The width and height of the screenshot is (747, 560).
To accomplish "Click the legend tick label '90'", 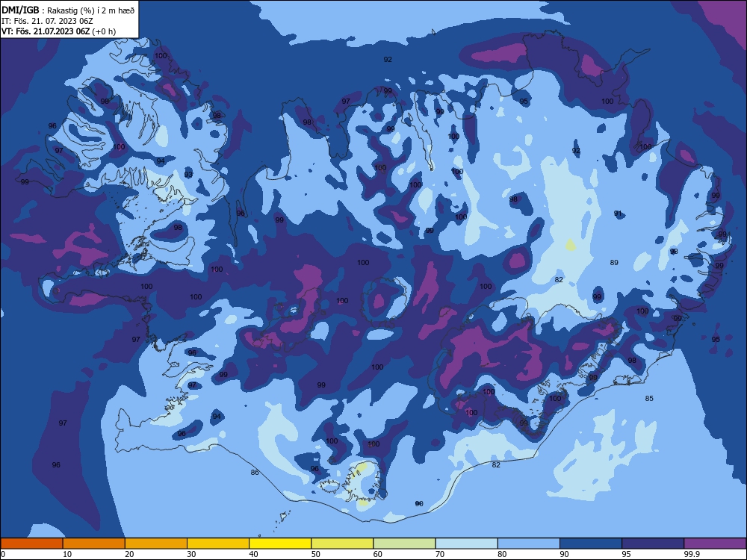I will [564, 554].
